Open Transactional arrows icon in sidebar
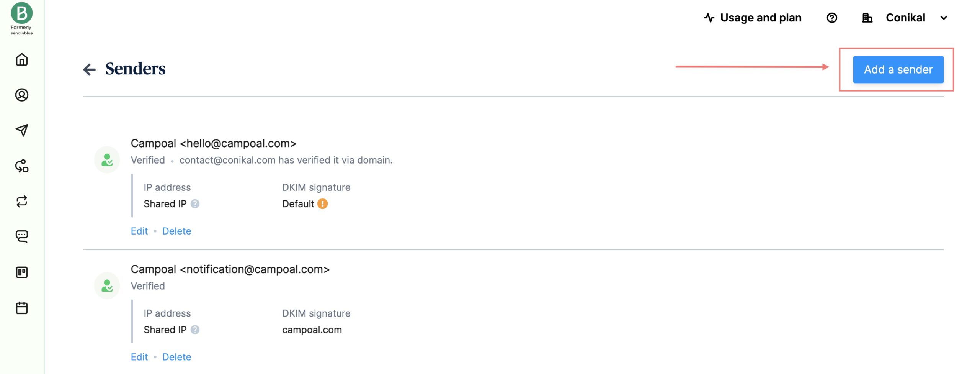 coord(22,201)
